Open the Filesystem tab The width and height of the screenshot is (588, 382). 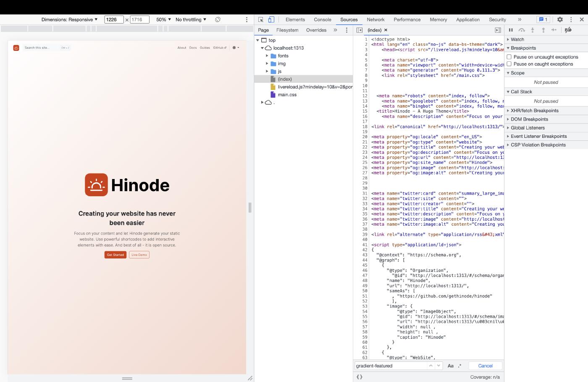click(287, 30)
